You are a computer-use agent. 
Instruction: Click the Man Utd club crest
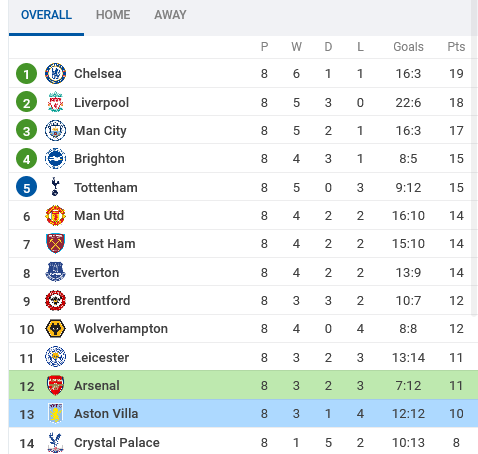point(55,215)
